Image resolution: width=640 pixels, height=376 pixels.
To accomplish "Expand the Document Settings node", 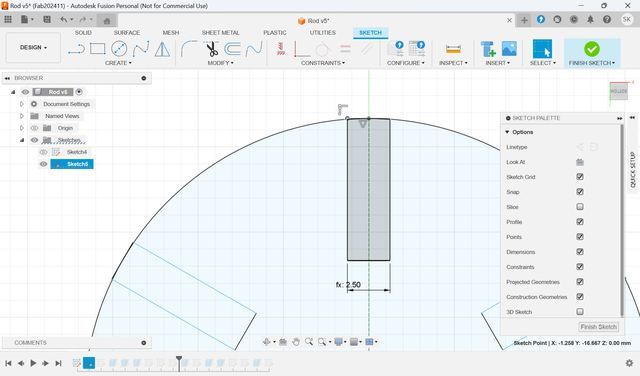I will (22, 104).
